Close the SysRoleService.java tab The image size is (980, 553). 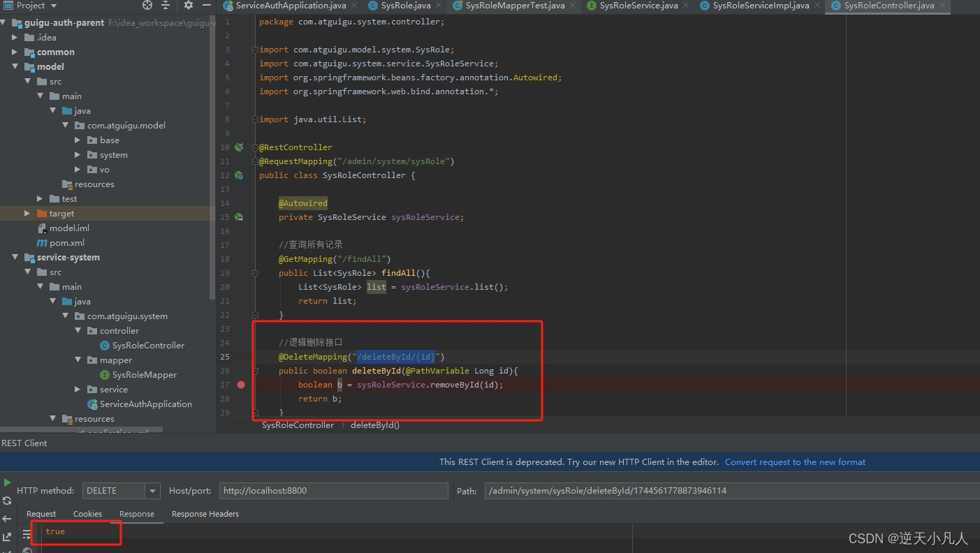(685, 6)
